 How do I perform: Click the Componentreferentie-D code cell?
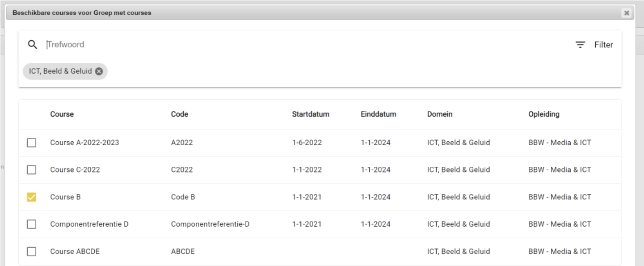pos(210,224)
